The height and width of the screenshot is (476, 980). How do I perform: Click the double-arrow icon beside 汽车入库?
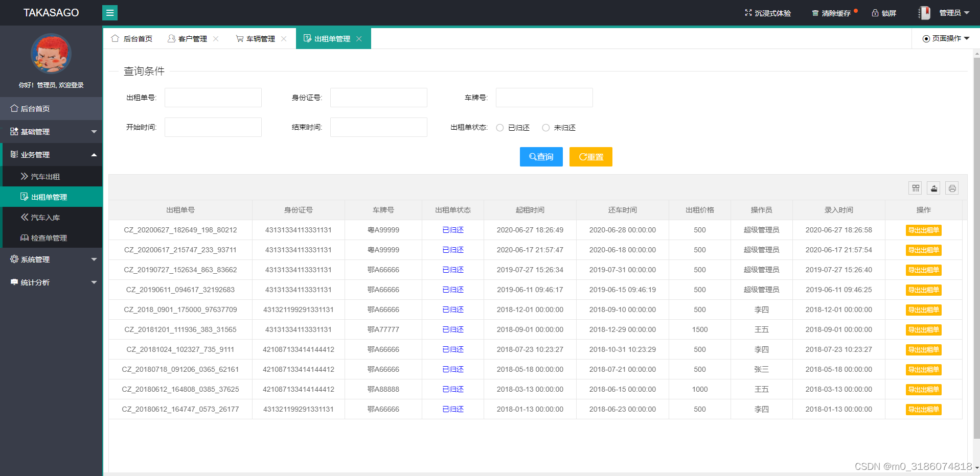(24, 217)
